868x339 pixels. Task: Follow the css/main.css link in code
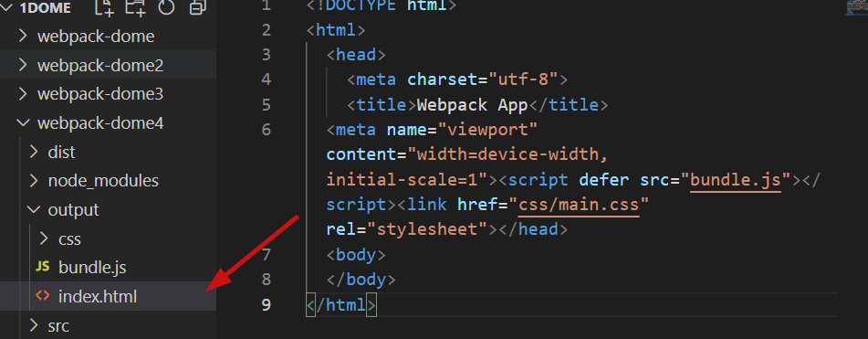[x=579, y=205]
